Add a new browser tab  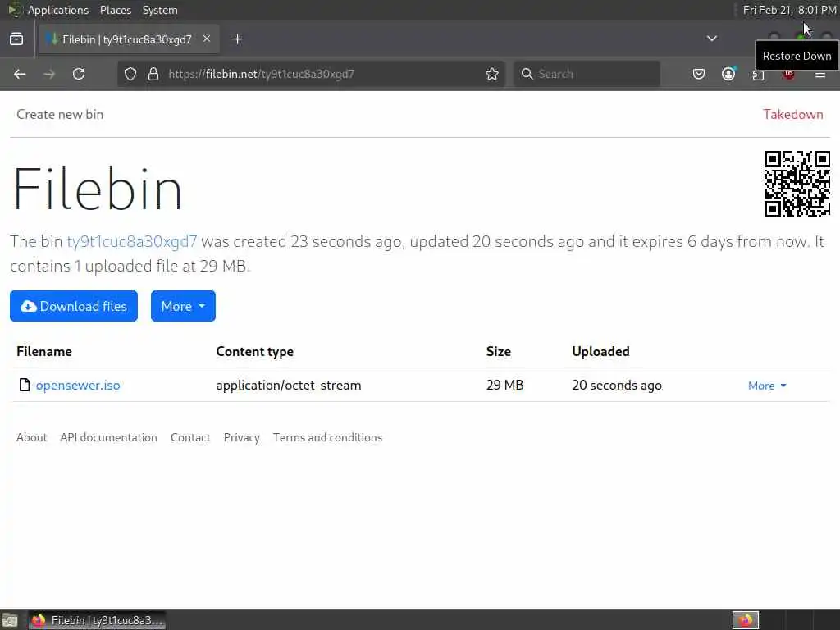click(x=237, y=39)
